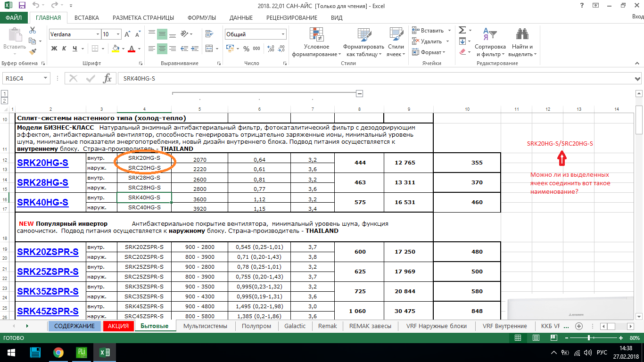Click the yellow fill color button
Viewport: 644px width, 362px height.
click(116, 49)
